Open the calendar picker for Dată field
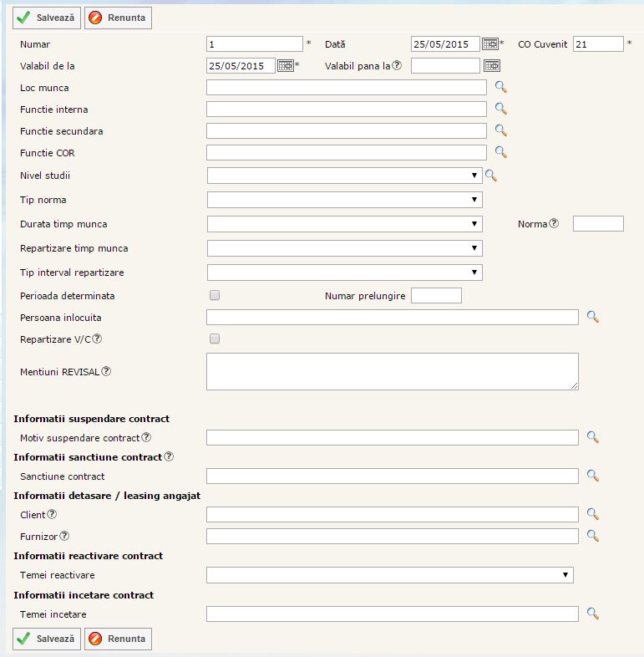The image size is (644, 657). click(490, 44)
